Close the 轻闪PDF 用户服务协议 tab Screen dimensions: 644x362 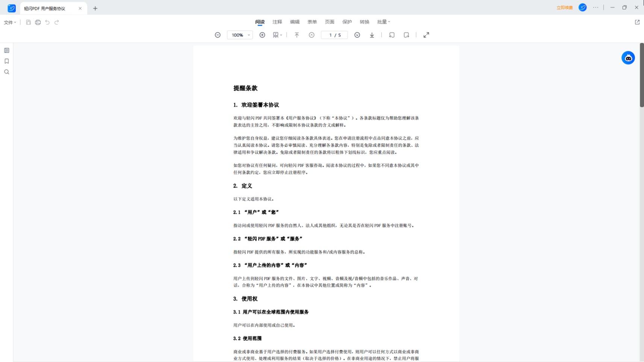tap(80, 8)
